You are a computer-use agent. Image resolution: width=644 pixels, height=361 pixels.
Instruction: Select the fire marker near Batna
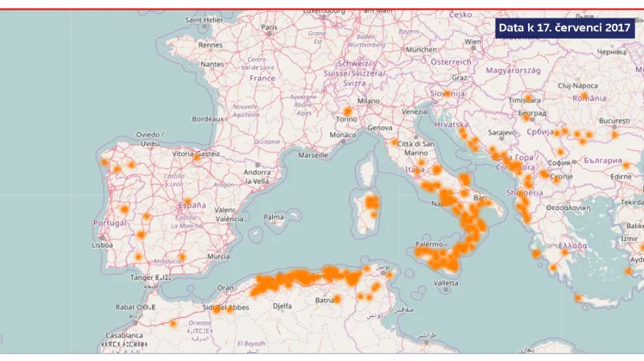[336, 299]
